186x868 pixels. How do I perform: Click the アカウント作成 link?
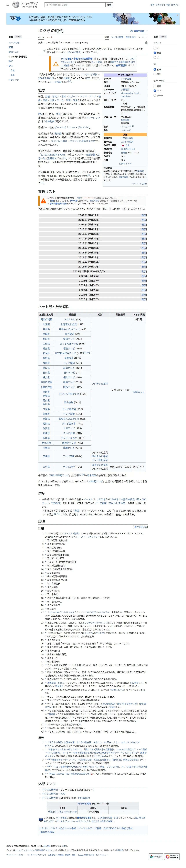(163, 5)
